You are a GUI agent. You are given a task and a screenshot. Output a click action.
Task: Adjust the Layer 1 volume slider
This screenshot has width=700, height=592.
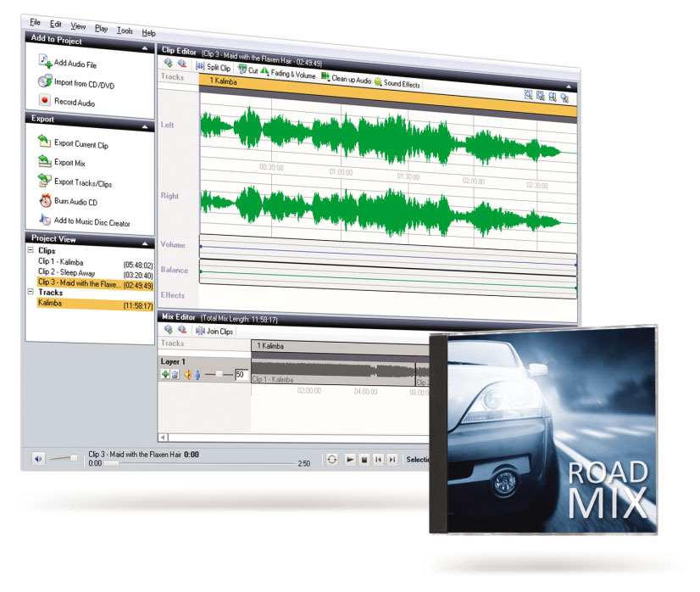[218, 374]
